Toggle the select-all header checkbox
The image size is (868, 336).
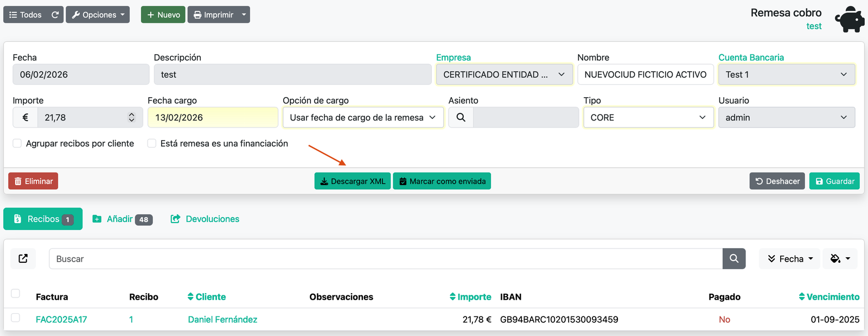(16, 294)
